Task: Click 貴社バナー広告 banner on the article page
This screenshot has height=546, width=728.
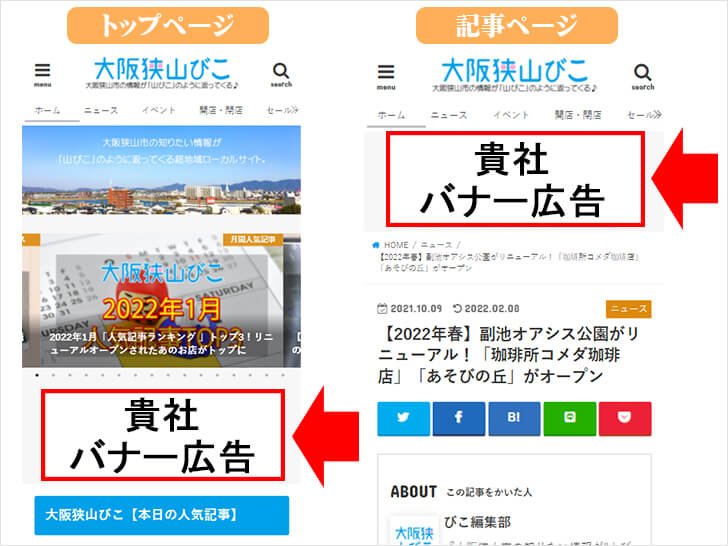Action: (x=513, y=180)
